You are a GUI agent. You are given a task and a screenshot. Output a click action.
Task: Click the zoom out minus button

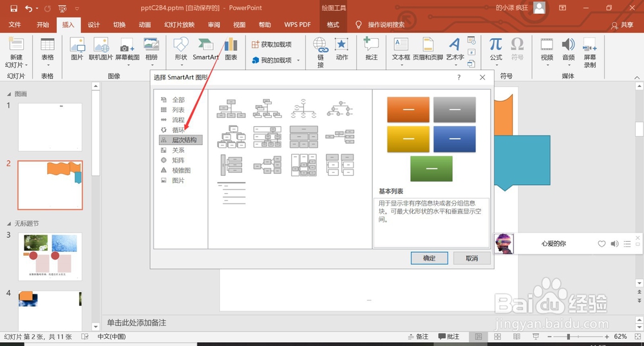click(549, 336)
